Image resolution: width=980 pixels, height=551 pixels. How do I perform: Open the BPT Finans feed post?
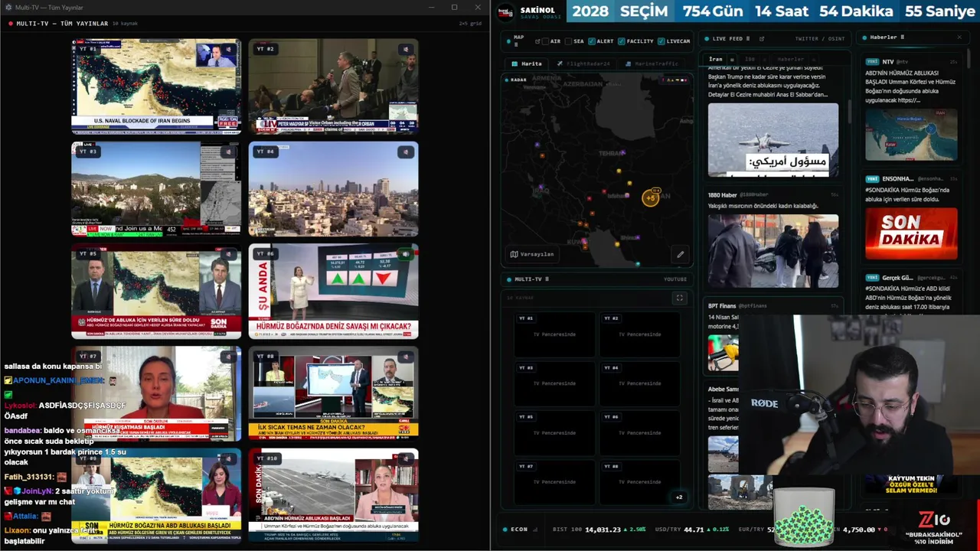pos(773,337)
